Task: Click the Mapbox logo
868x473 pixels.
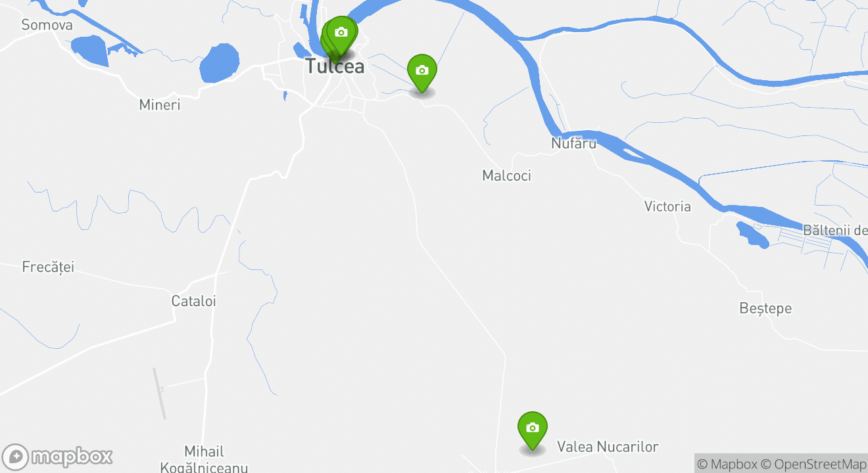Action: click(57, 457)
